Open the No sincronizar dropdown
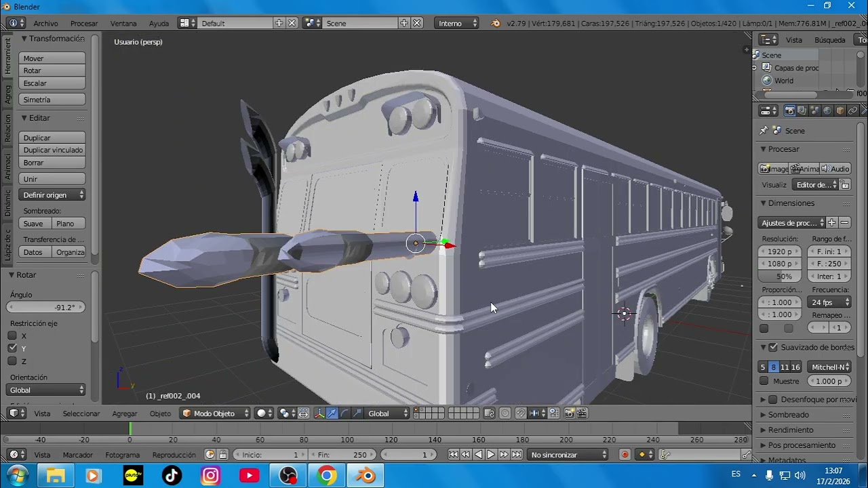The height and width of the screenshot is (488, 868). (569, 455)
